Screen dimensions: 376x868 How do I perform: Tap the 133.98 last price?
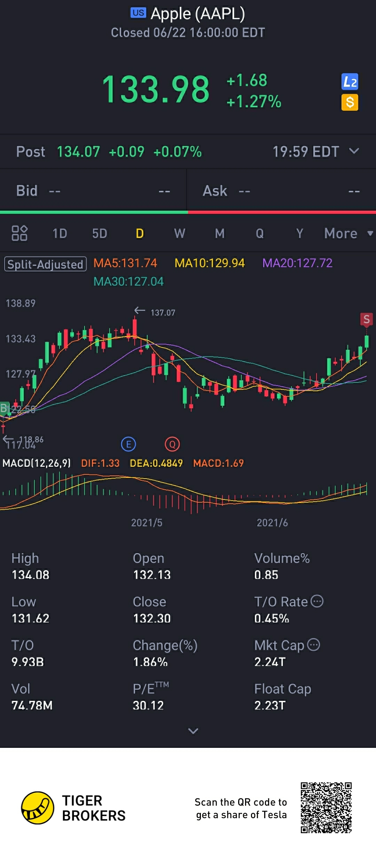pos(156,90)
